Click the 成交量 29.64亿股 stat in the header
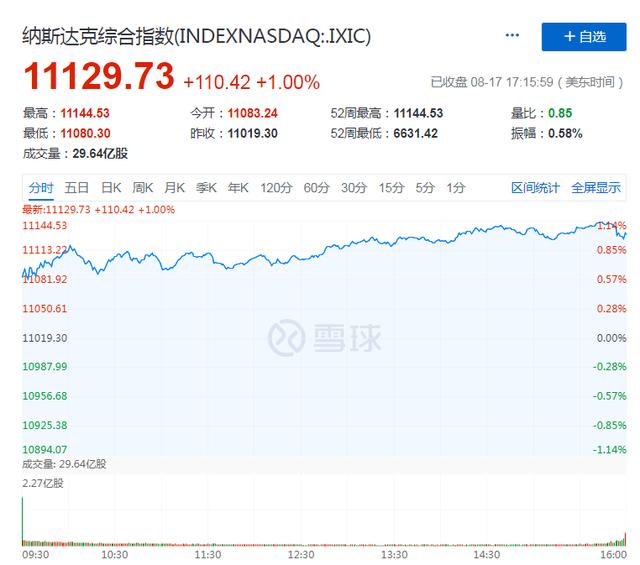 pyautogui.click(x=75, y=154)
